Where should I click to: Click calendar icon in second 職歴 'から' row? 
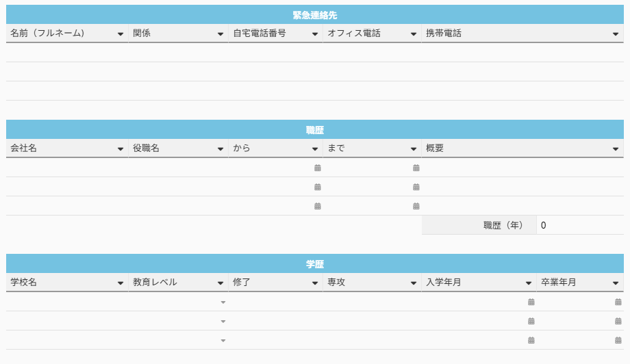317,187
